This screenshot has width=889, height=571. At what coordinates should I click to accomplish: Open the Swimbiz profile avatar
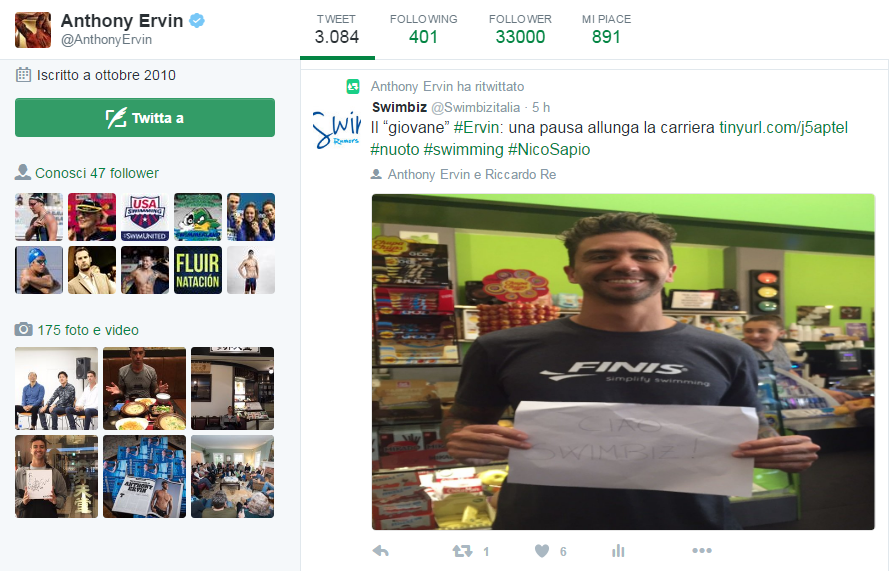coord(337,130)
